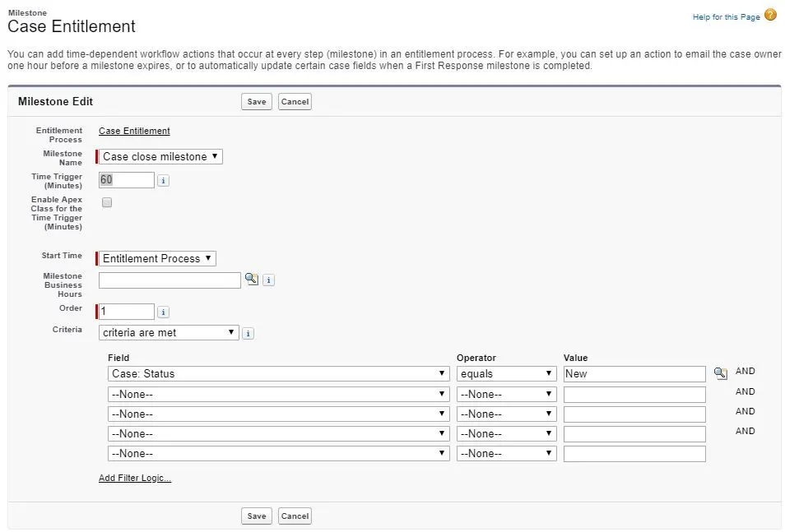This screenshot has width=785, height=532.
Task: Click the 'AND' label beside the Case: Status row
Action: (x=745, y=371)
